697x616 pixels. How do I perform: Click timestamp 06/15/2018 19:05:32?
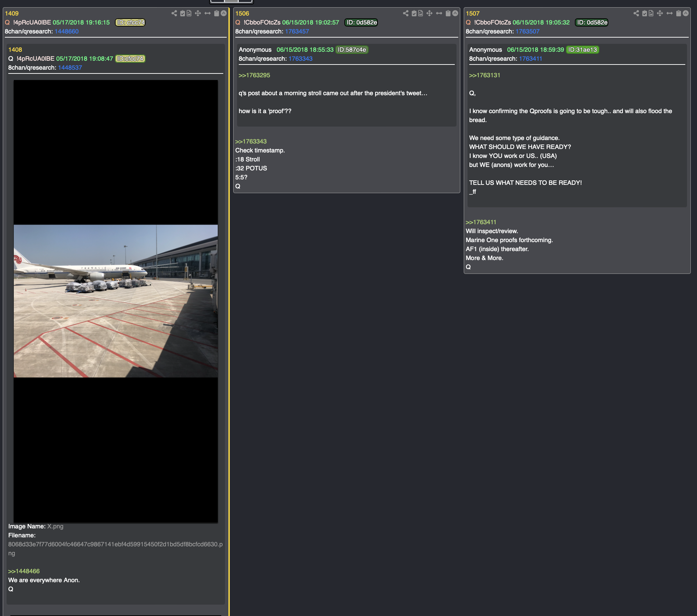pos(541,22)
